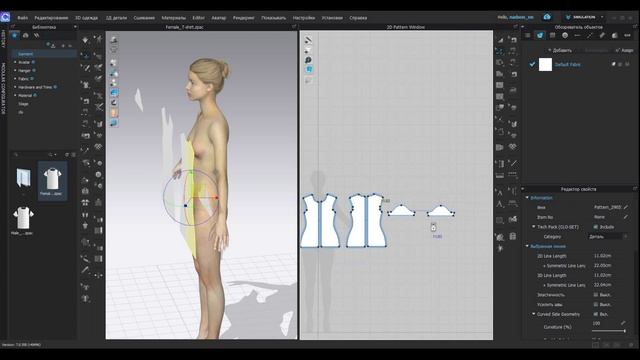The image size is (640, 360).
Task: Enable the Усилить швы checkbox
Action: click(x=596, y=304)
